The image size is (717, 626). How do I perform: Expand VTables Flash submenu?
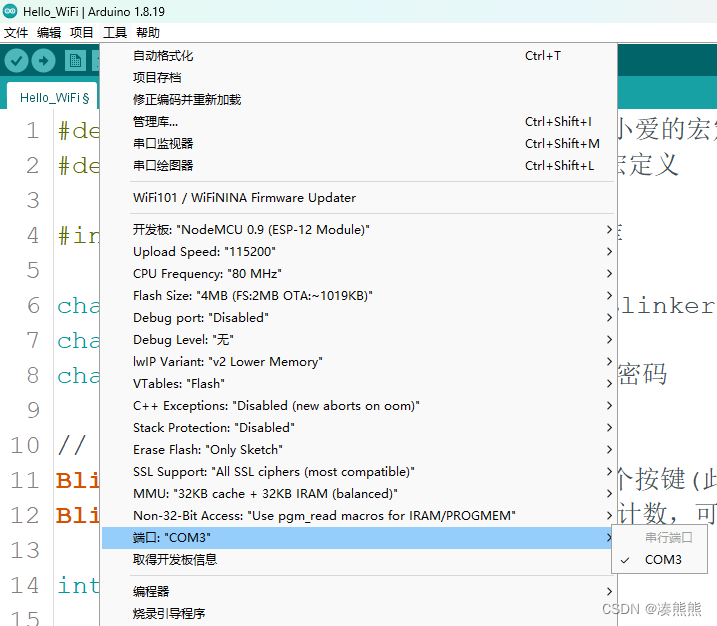click(358, 384)
